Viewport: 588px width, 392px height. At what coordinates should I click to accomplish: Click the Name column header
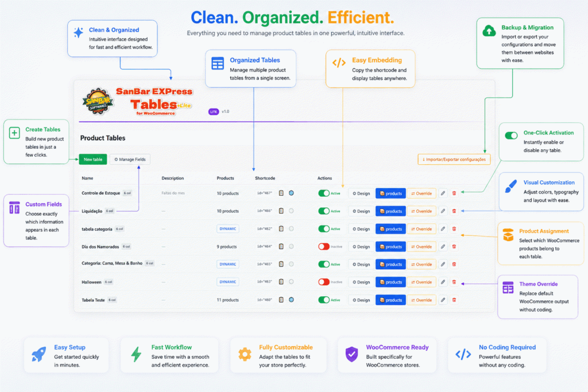[x=87, y=178]
